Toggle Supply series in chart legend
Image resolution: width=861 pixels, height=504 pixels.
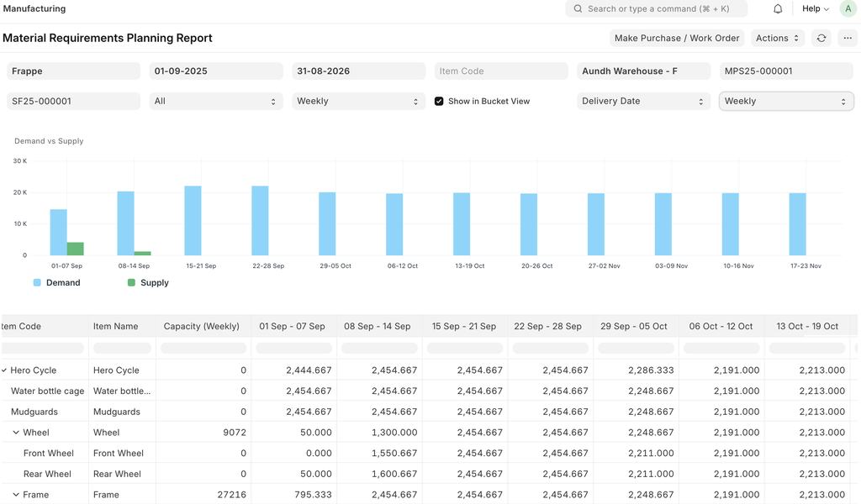click(x=147, y=283)
